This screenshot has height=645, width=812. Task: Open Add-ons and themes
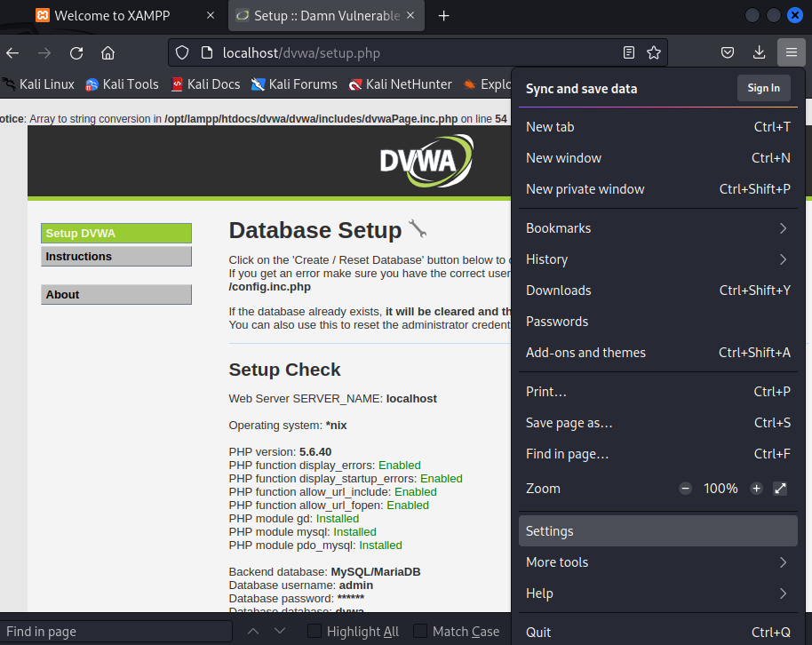coord(657,353)
